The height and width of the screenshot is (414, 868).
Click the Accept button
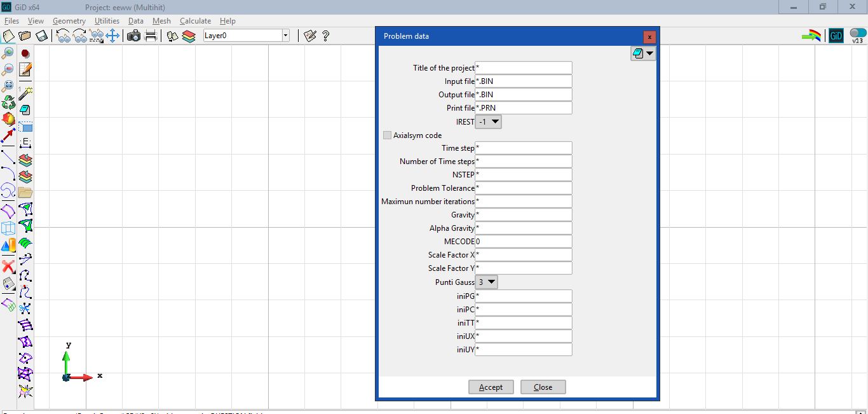[491, 387]
